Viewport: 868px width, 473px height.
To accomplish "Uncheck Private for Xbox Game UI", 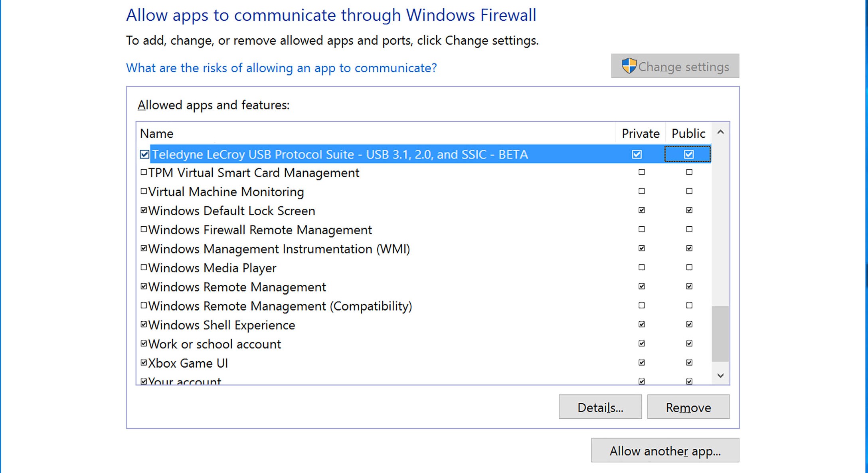I will (x=641, y=362).
